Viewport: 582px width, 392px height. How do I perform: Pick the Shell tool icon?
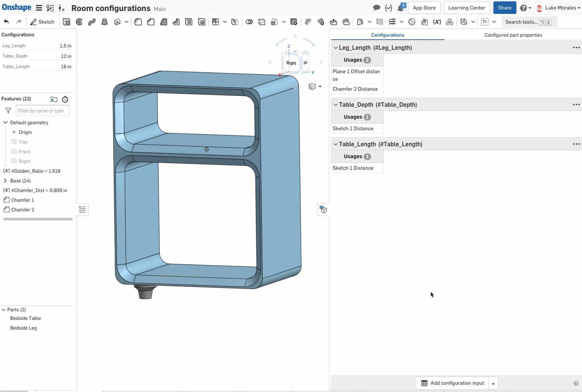tap(189, 22)
